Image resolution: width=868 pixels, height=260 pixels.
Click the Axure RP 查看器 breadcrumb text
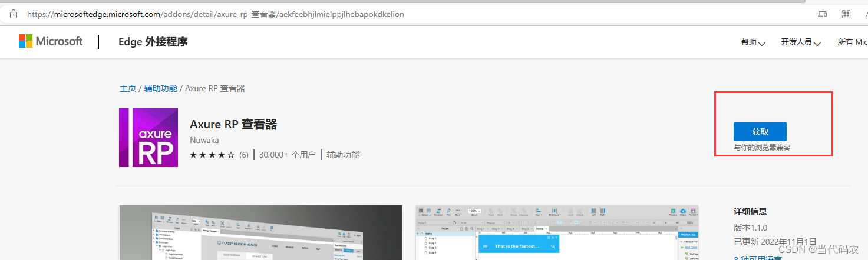pos(215,88)
